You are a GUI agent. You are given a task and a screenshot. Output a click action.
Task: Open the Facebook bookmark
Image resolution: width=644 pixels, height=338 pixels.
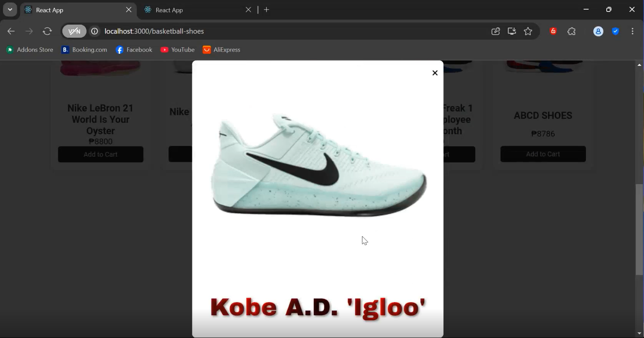134,50
